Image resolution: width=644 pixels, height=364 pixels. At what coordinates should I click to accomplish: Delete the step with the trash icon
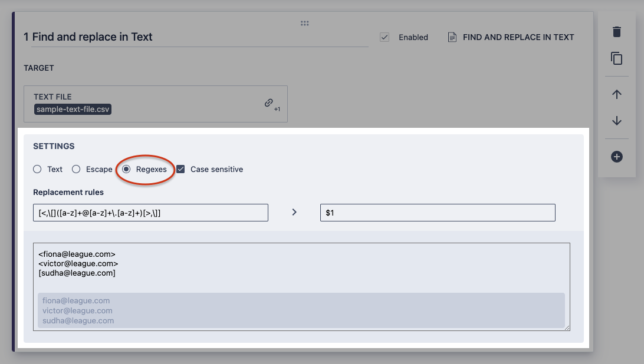(617, 32)
